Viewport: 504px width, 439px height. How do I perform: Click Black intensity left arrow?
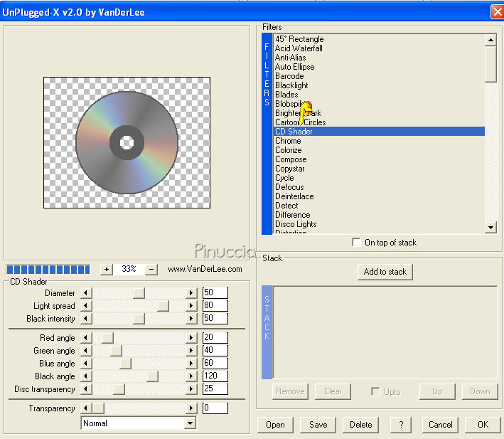86,319
